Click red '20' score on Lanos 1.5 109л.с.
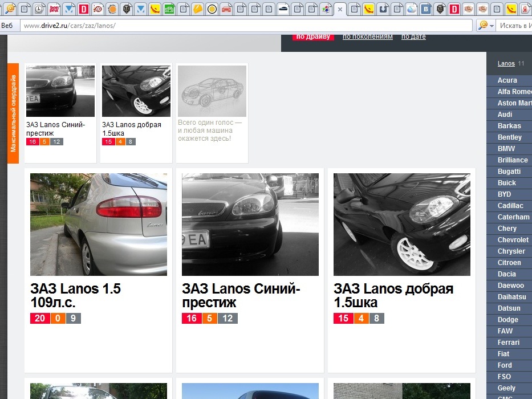Image resolution: width=532 pixels, height=399 pixels. click(x=40, y=318)
